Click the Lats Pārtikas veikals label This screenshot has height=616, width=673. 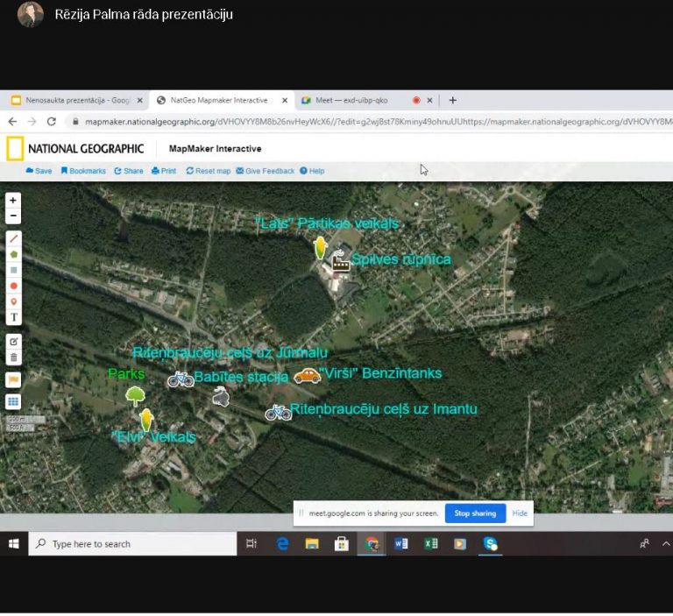coord(327,223)
